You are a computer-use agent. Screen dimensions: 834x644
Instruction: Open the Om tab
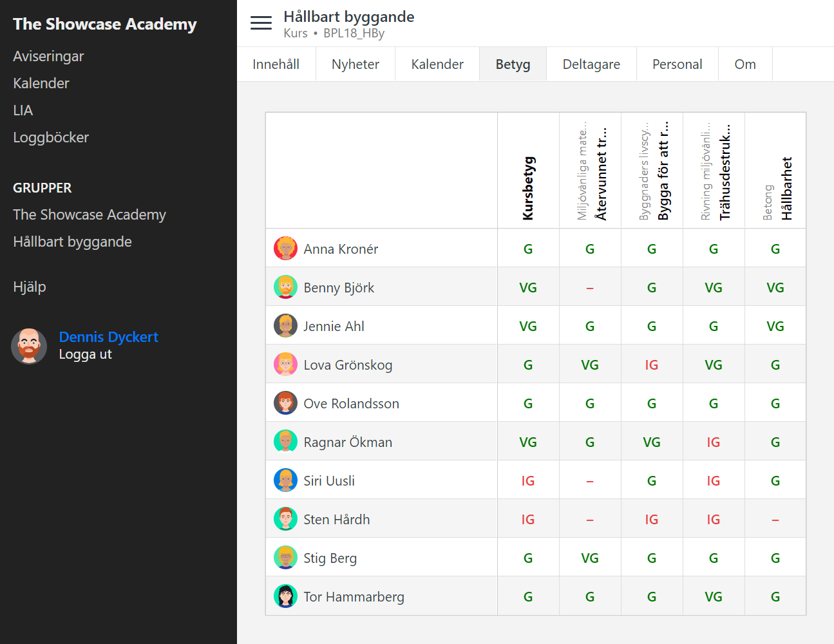coord(745,64)
